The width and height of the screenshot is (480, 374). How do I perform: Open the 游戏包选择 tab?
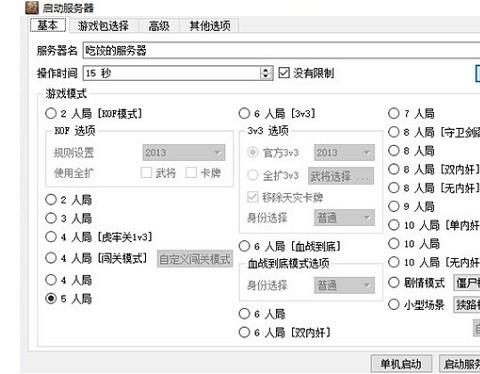click(x=103, y=26)
